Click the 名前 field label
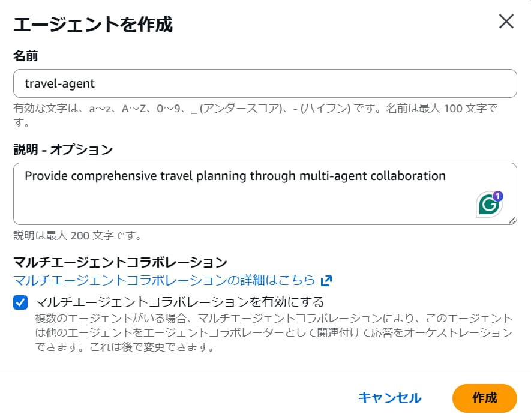Image resolution: width=531 pixels, height=420 pixels. (x=26, y=56)
